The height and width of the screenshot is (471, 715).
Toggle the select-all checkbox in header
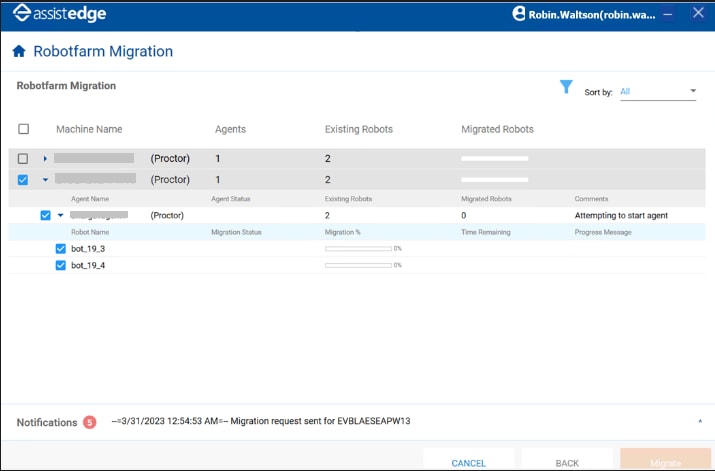24,129
